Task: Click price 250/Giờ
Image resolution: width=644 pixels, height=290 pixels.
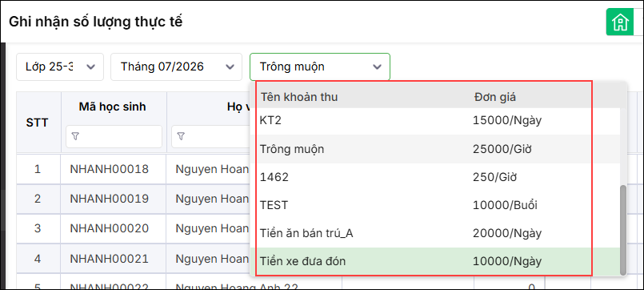Action: pos(495,177)
